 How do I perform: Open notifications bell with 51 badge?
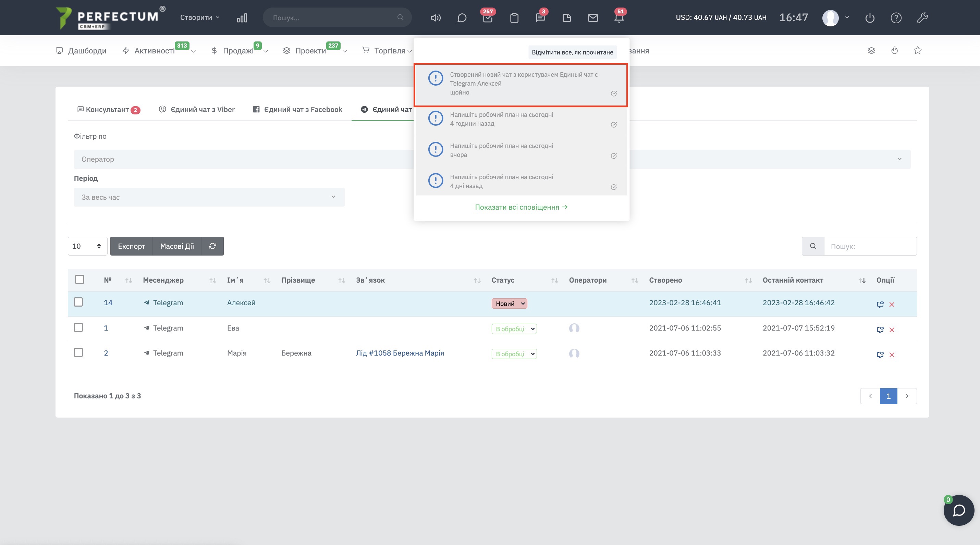[619, 18]
